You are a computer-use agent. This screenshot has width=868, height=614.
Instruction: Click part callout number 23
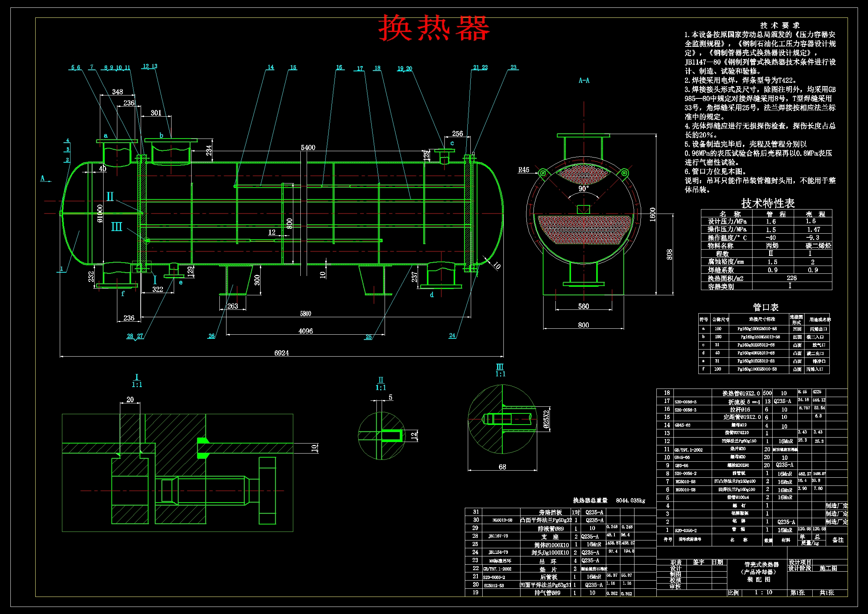click(x=513, y=67)
